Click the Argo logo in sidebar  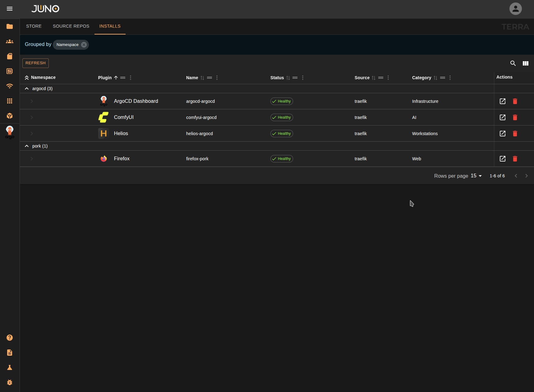tap(10, 132)
